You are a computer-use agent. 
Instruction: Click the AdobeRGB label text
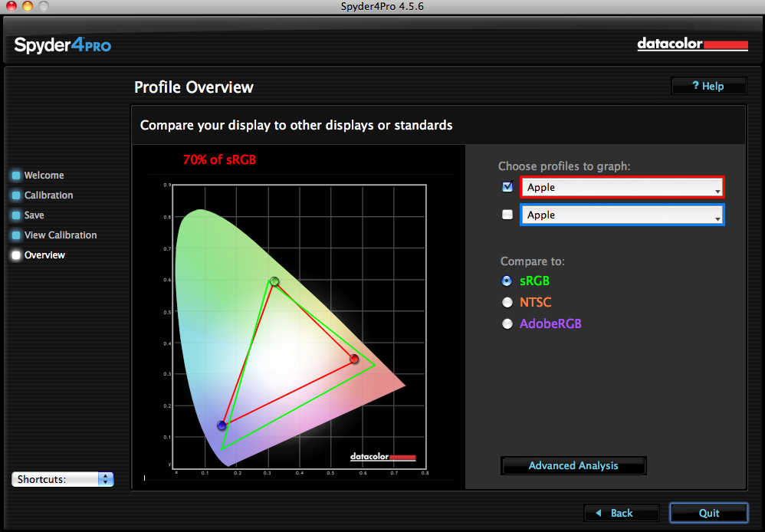pyautogui.click(x=551, y=324)
